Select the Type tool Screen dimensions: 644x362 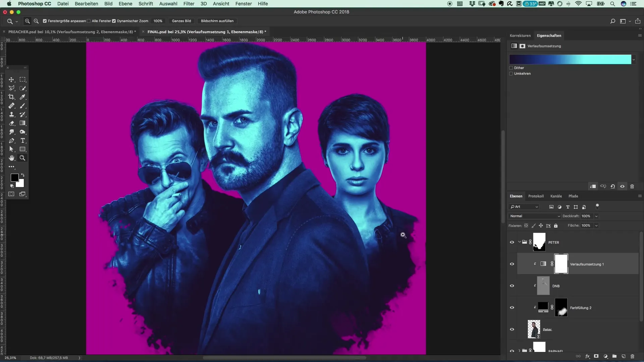(x=22, y=140)
